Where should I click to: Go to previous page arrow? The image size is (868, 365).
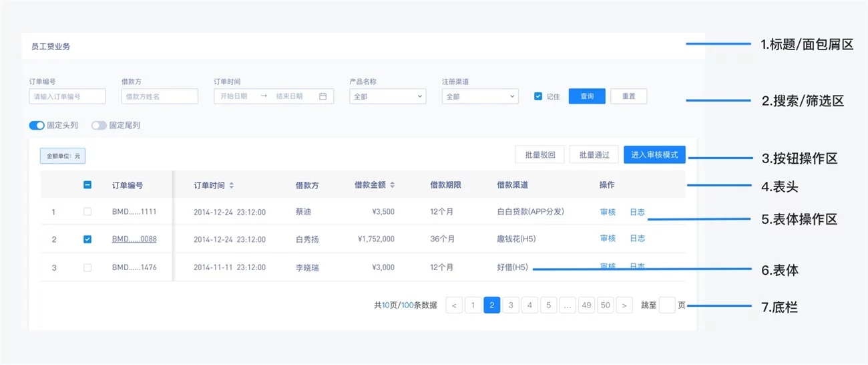tap(454, 306)
